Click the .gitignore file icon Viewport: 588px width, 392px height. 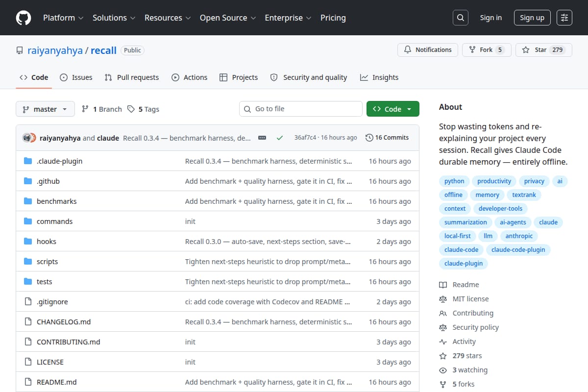28,302
